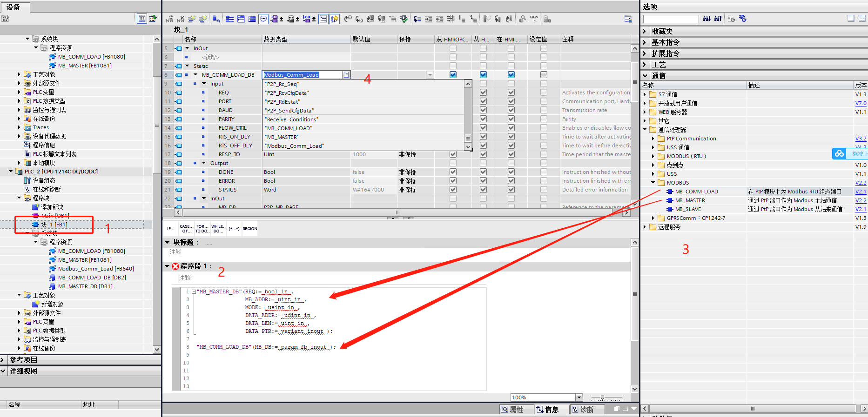The width and height of the screenshot is (868, 417).
Task: Click the dropdown list vertical scrollbar
Action: click(x=468, y=115)
